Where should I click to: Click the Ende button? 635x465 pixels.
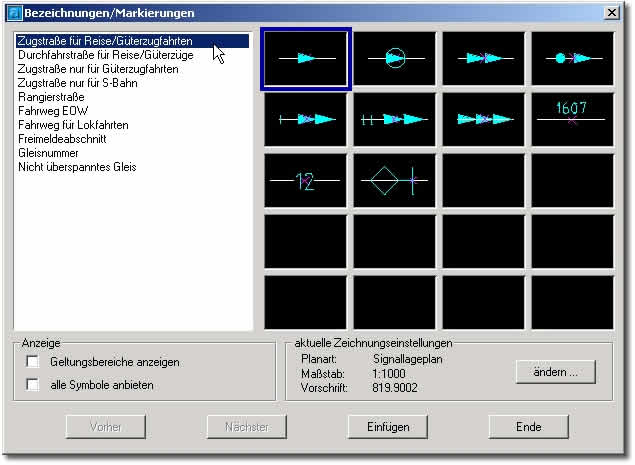pos(529,427)
